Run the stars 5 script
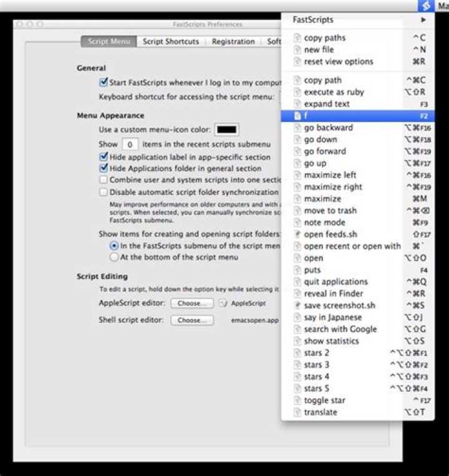This screenshot has width=449, height=476. click(x=357, y=389)
